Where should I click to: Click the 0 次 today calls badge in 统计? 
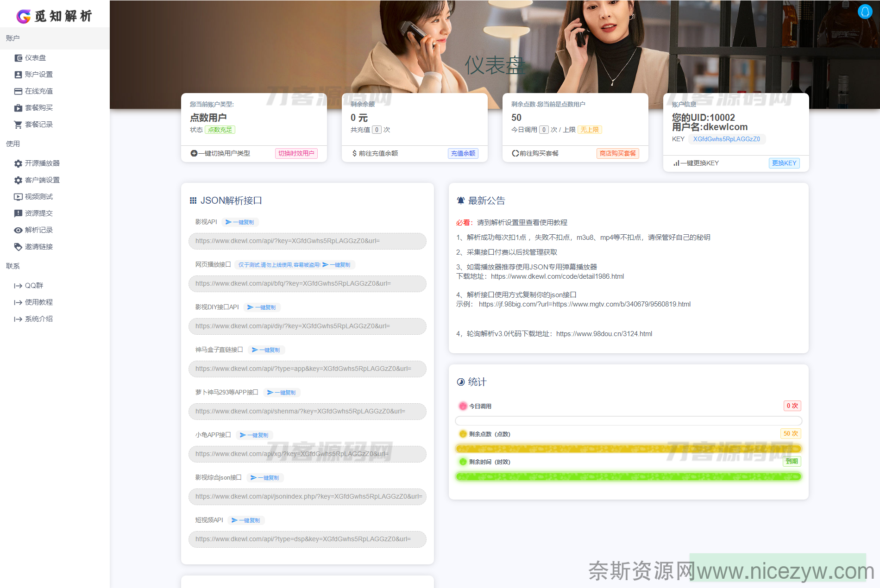click(792, 406)
